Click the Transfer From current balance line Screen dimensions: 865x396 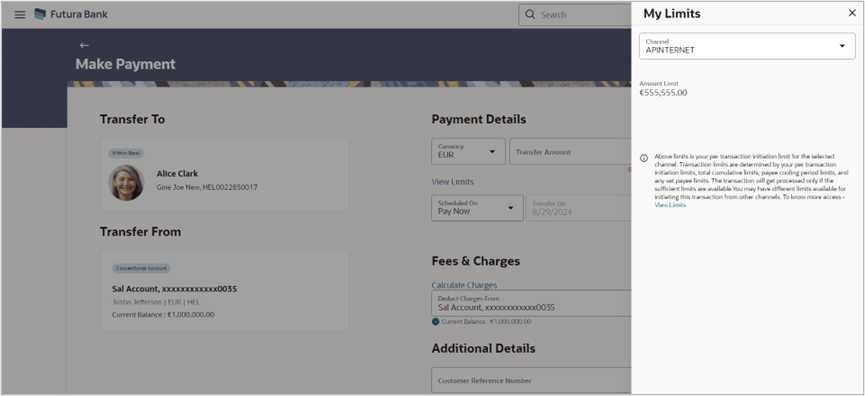click(163, 315)
